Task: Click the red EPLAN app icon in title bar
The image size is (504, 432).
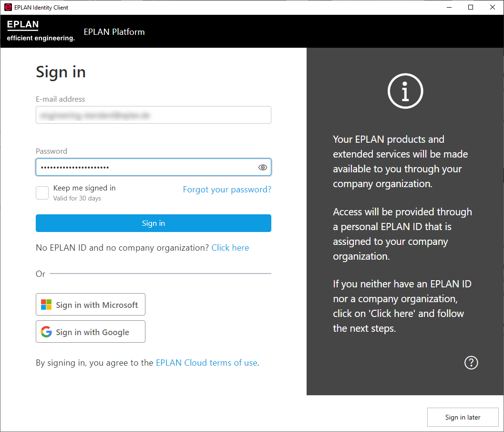Action: pyautogui.click(x=8, y=7)
